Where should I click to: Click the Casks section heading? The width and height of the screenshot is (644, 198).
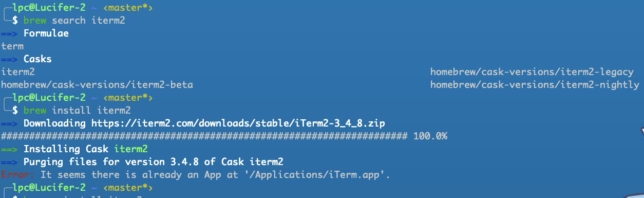37,59
